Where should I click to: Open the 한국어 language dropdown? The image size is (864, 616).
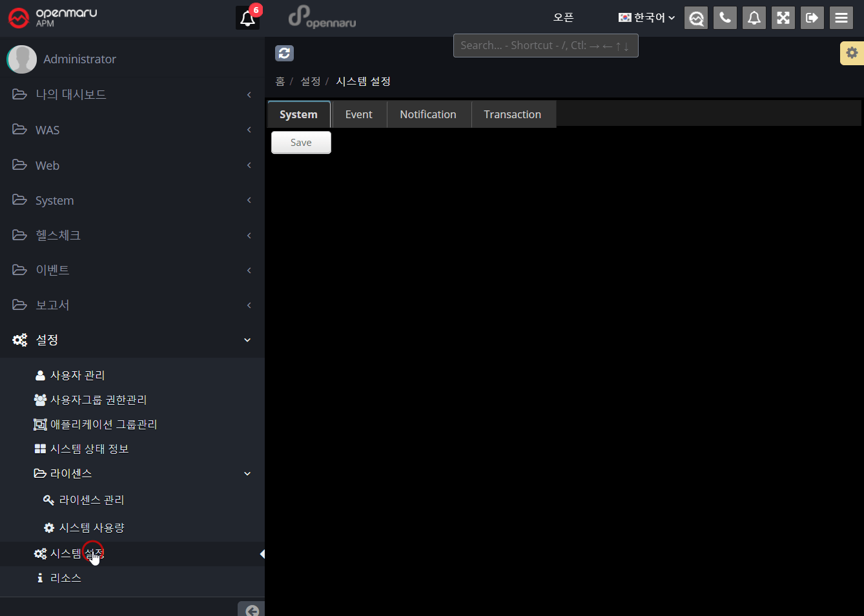646,18
